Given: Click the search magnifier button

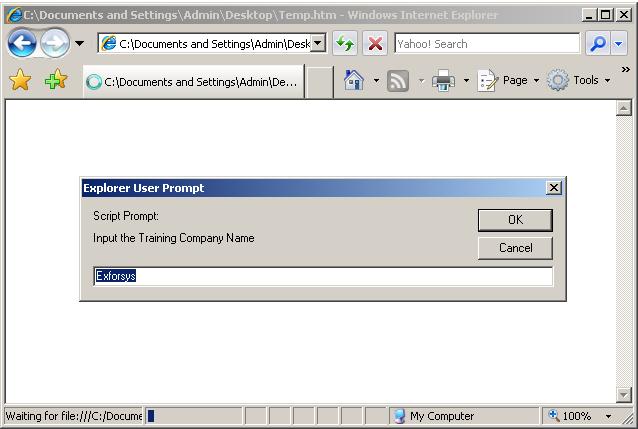Looking at the screenshot, I should coord(597,44).
